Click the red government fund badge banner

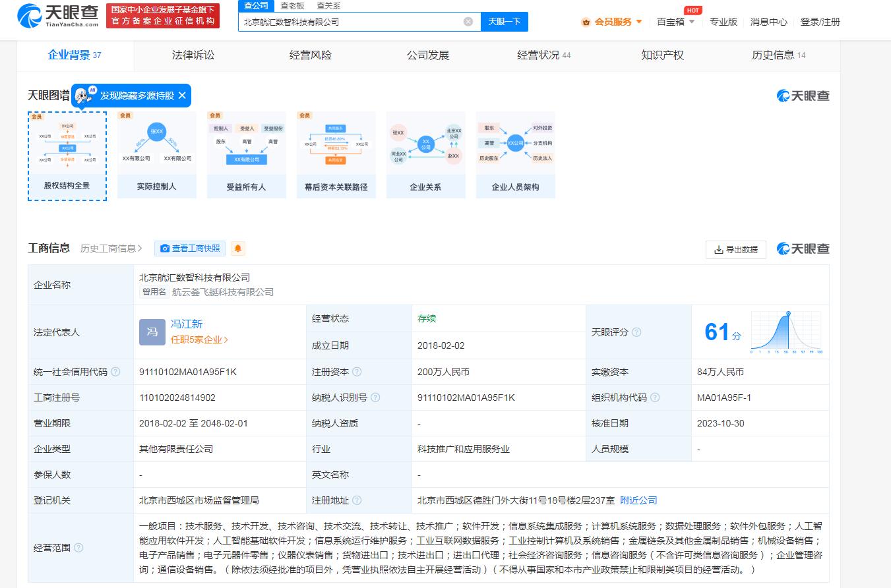point(163,16)
